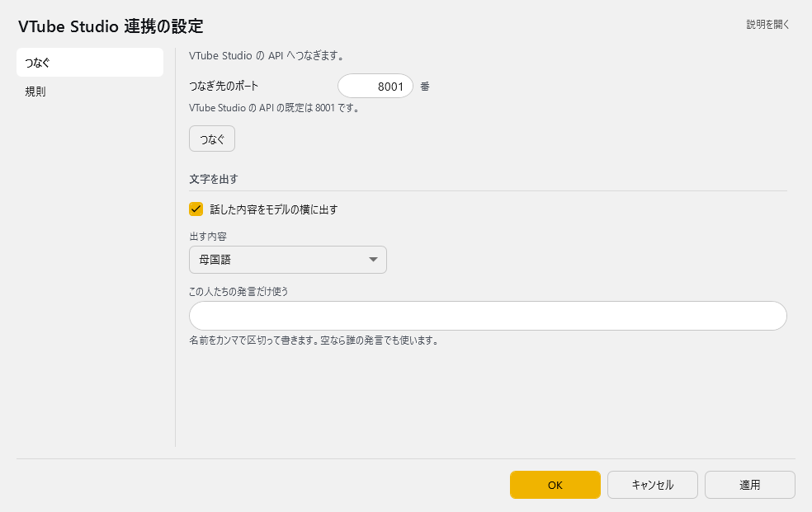Confirm with the OK button
Viewport: 812px width, 512px height.
click(555, 485)
